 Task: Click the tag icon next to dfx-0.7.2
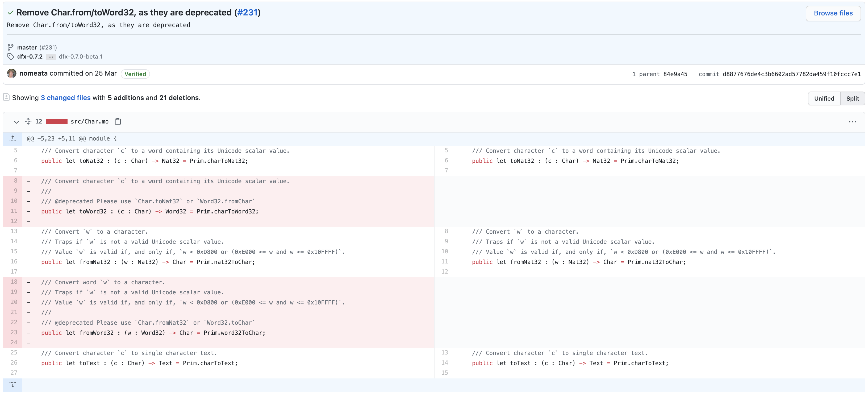[x=10, y=56]
